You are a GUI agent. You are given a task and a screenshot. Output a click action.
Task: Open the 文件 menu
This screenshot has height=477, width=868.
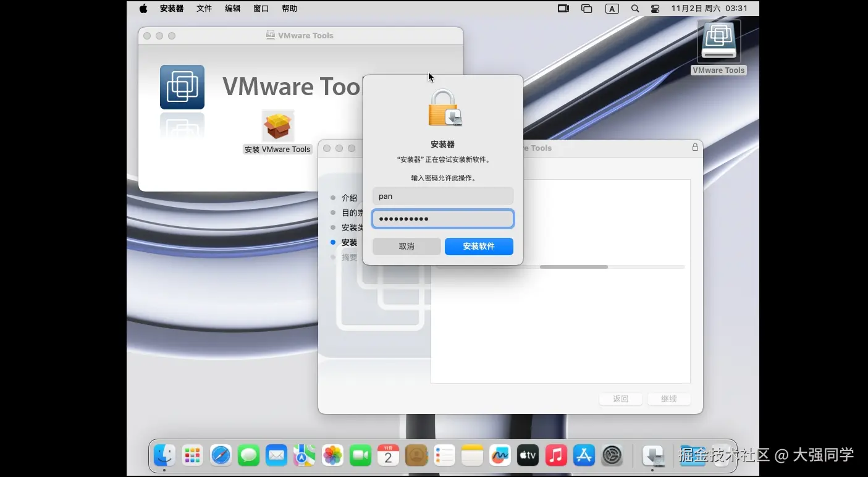coord(204,9)
